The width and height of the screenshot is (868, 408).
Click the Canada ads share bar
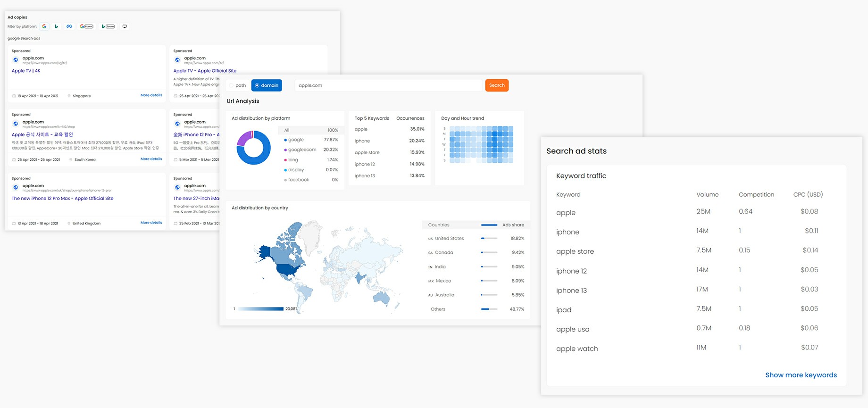click(x=489, y=253)
